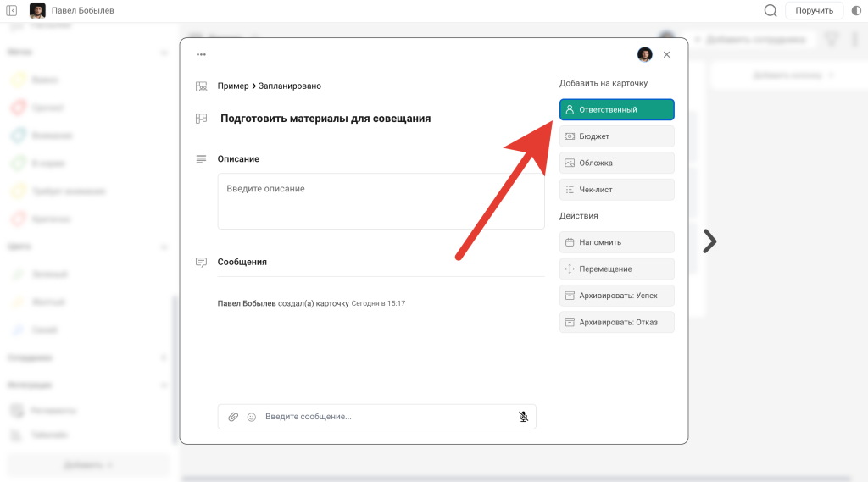Click the log entry создал(а) карточку
This screenshot has height=482, width=868.
[x=313, y=303]
